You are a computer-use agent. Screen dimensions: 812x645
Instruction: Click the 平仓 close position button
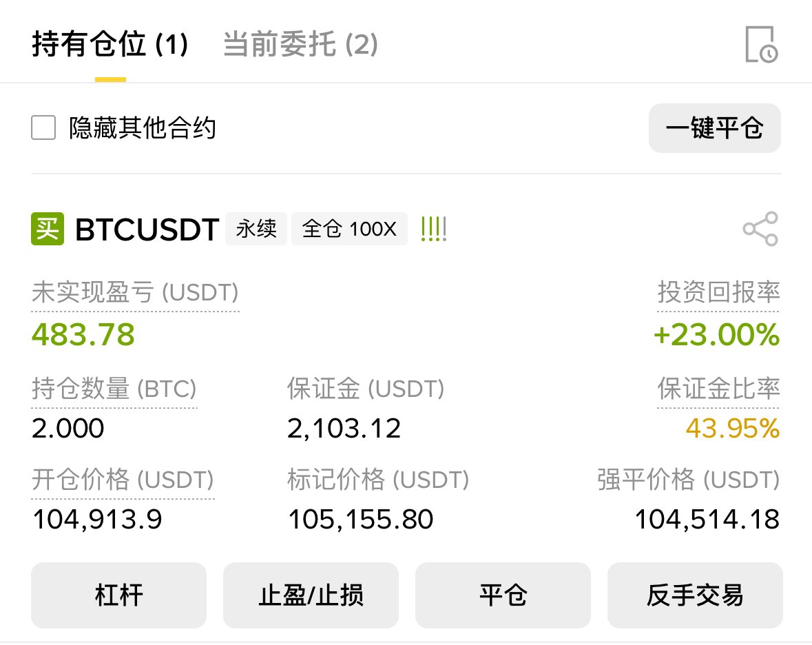click(503, 595)
